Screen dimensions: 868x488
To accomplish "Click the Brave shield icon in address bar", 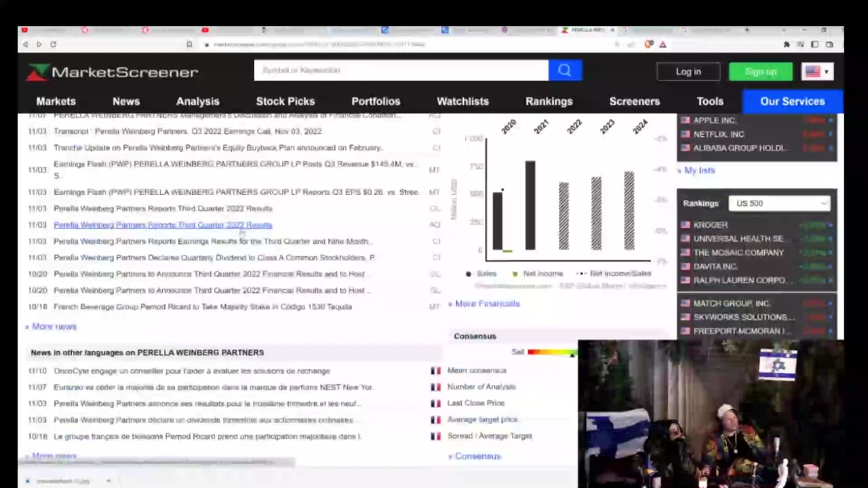I will 649,45.
